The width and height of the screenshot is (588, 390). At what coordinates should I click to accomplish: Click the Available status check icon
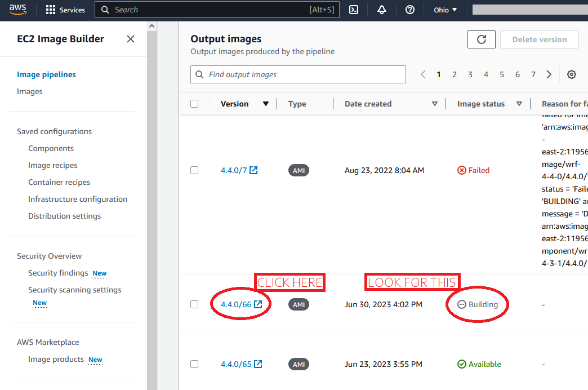pos(462,364)
